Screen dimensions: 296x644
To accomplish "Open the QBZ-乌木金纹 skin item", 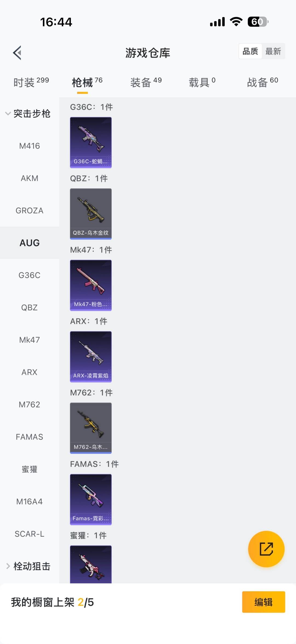I will 91,214.
